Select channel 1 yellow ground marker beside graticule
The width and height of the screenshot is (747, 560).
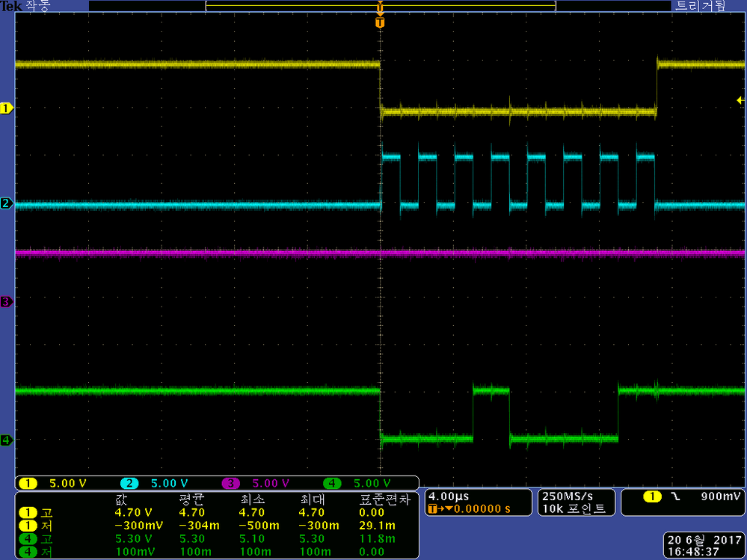coord(6,108)
